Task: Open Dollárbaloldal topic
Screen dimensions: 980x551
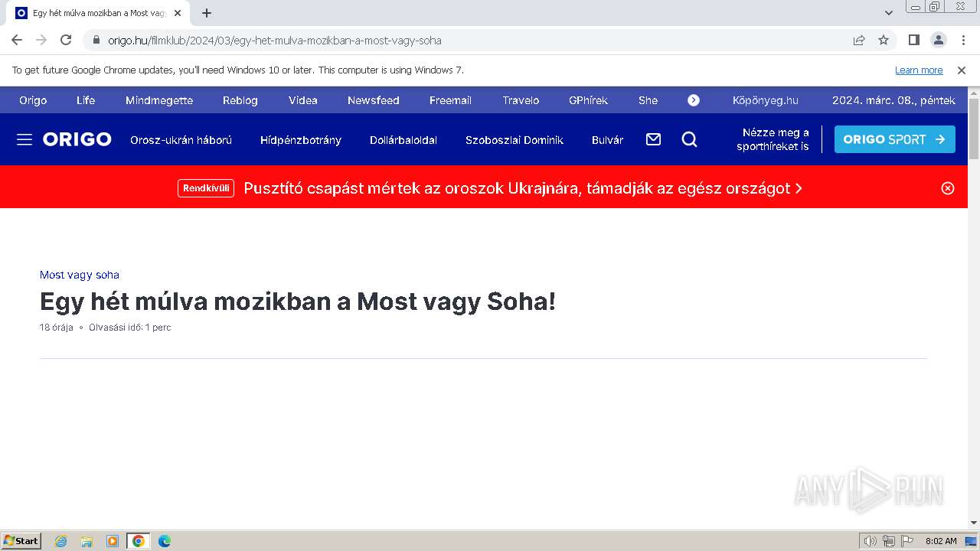Action: (x=403, y=140)
